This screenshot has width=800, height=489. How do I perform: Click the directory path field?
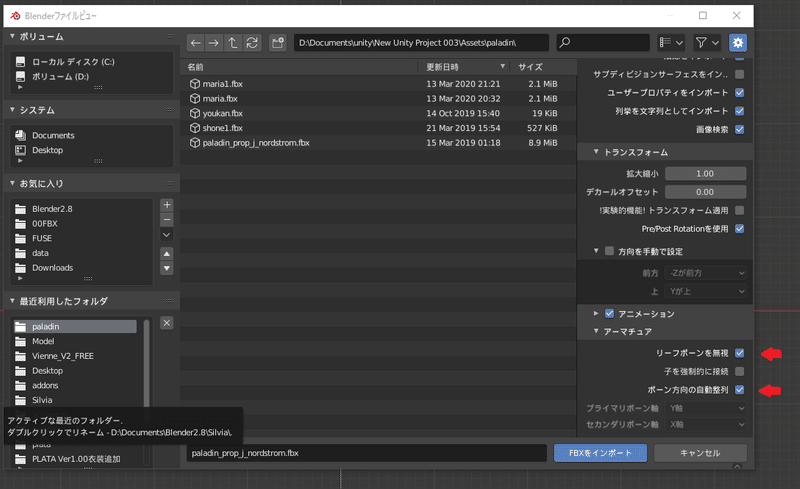click(x=421, y=43)
